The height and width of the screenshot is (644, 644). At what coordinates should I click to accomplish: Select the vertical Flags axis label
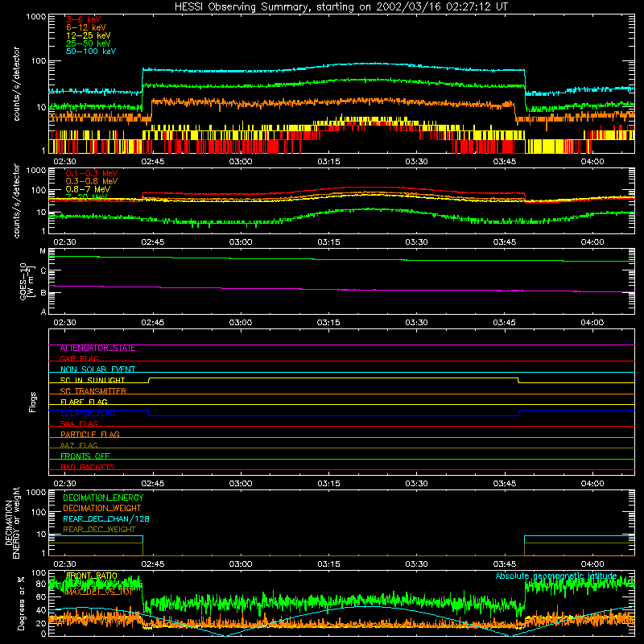click(33, 402)
